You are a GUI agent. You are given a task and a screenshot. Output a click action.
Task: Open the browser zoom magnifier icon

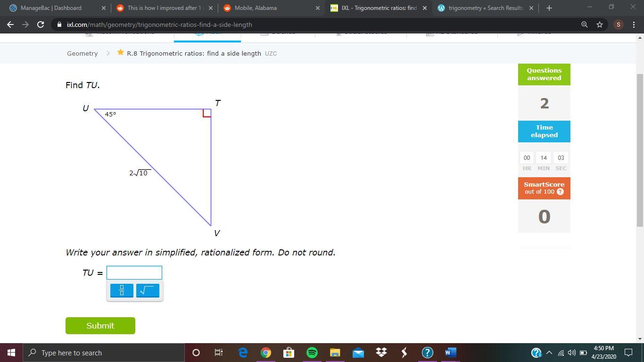coord(585,25)
